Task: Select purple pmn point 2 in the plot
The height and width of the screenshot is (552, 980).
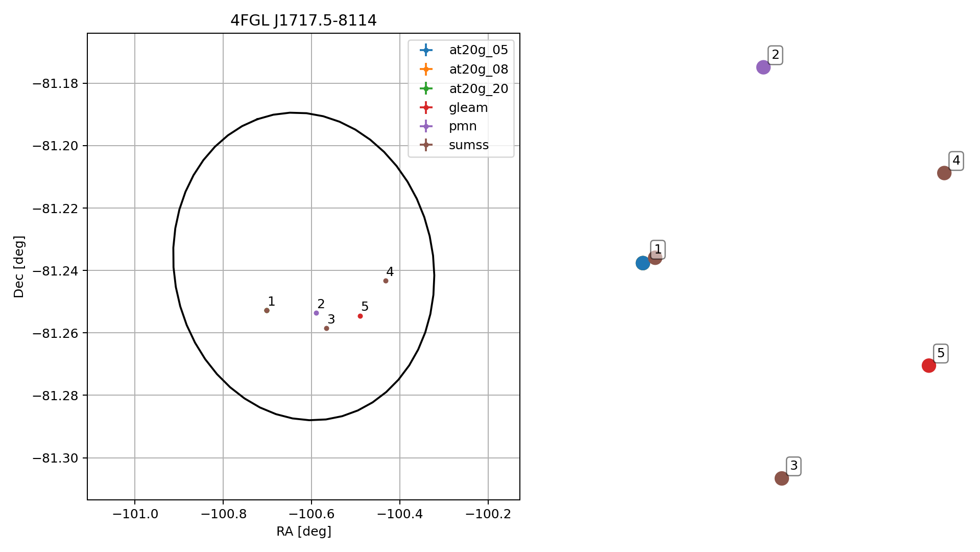Action: click(x=316, y=313)
